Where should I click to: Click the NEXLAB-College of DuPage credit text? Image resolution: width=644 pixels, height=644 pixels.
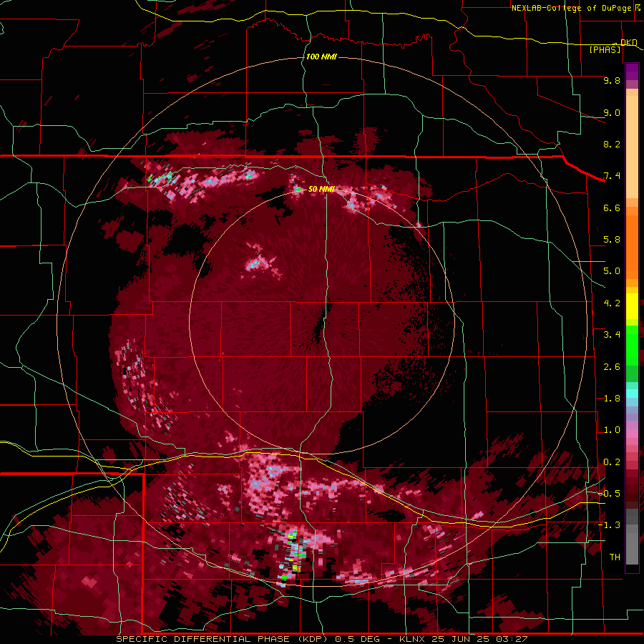coord(575,8)
